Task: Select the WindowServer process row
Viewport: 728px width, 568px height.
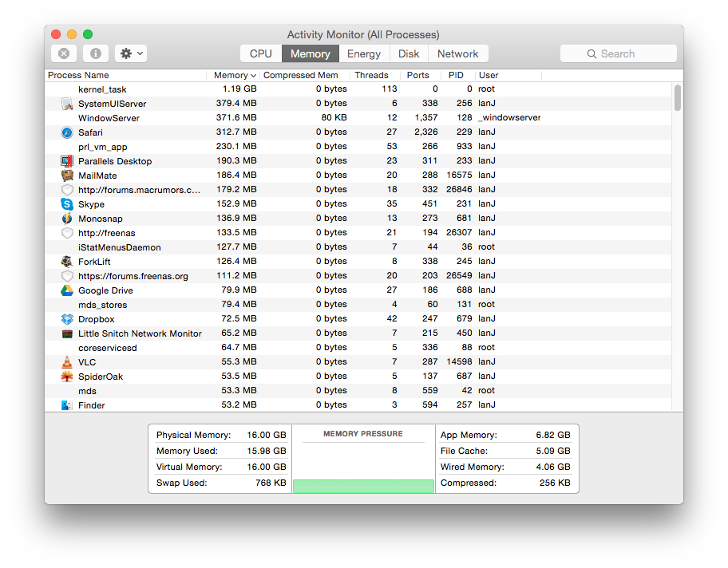Action: [358, 118]
